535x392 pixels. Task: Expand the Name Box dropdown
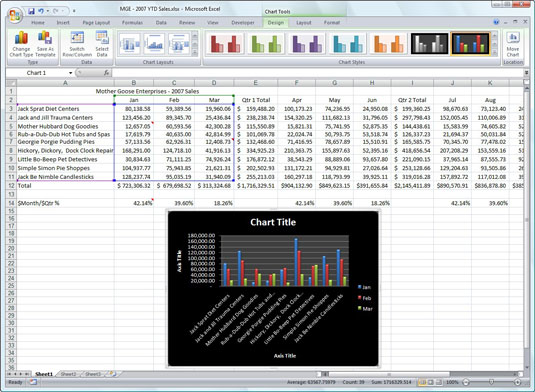(70, 73)
